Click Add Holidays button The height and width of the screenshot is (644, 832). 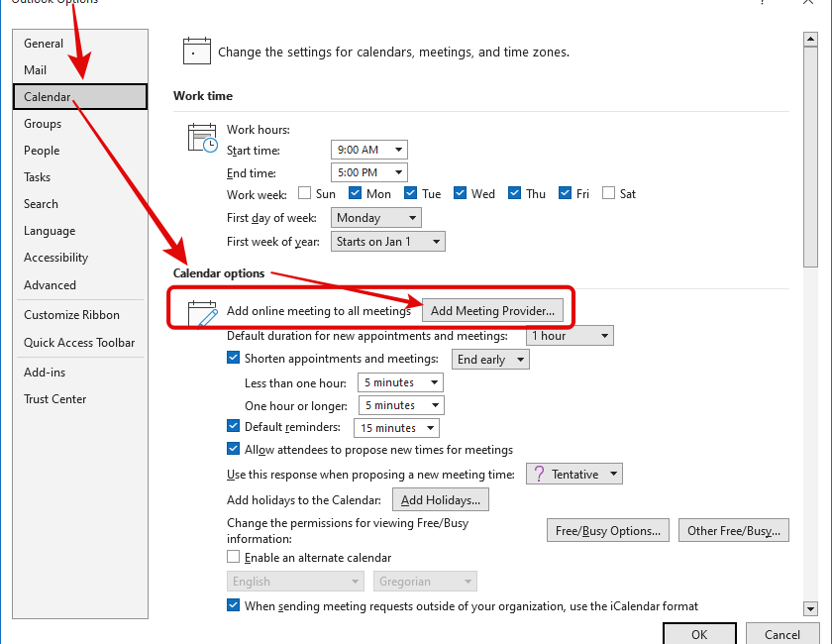tap(441, 499)
